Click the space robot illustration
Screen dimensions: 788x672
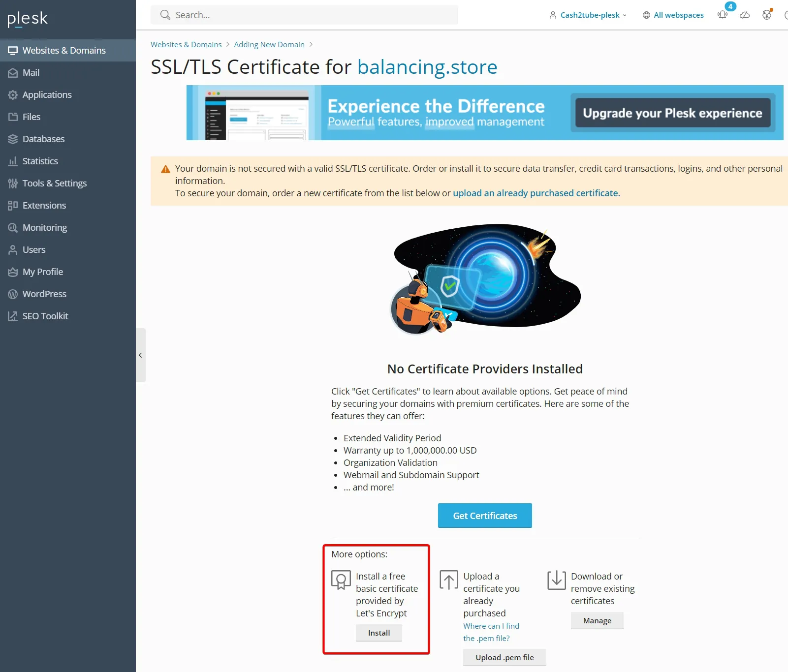point(485,279)
